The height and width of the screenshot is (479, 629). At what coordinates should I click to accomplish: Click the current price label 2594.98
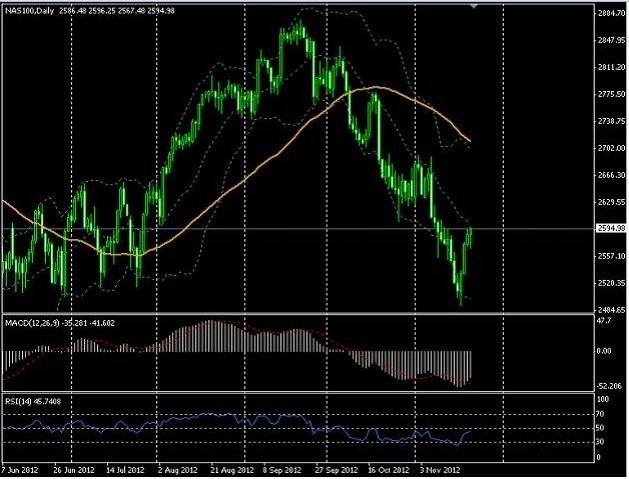[x=611, y=228]
